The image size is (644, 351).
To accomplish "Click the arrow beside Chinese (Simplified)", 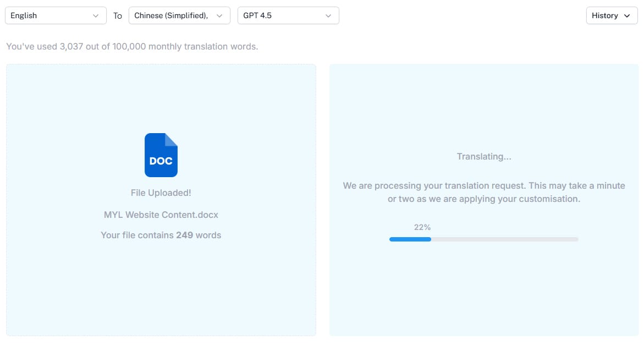I will [219, 16].
